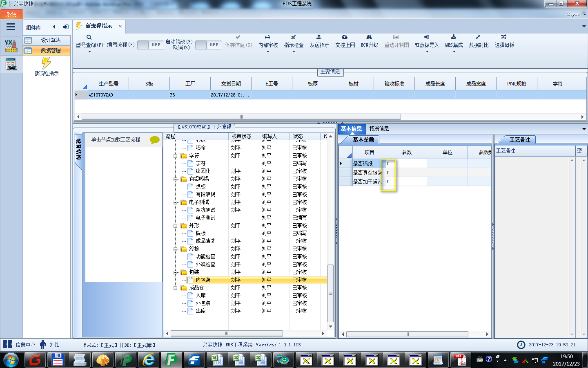
Task: Click the YX factory sidebar icon
Action: (11, 46)
